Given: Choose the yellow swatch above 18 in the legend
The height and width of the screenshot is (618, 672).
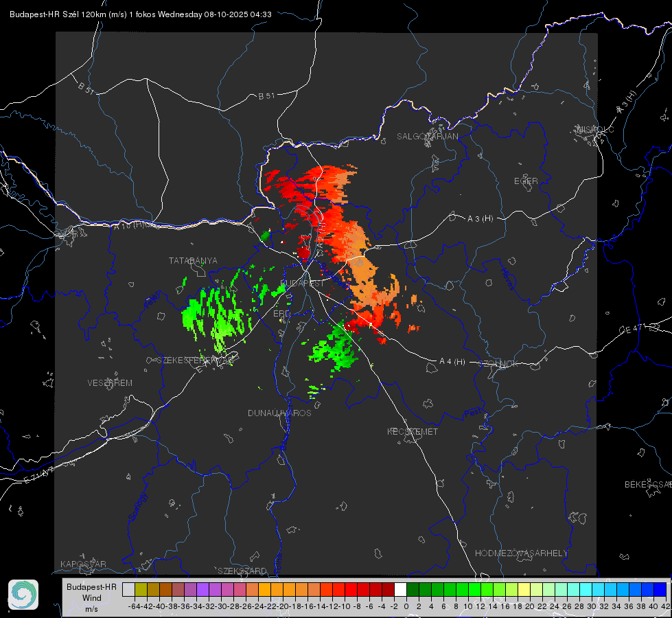Looking at the screenshot, I should point(524,589).
